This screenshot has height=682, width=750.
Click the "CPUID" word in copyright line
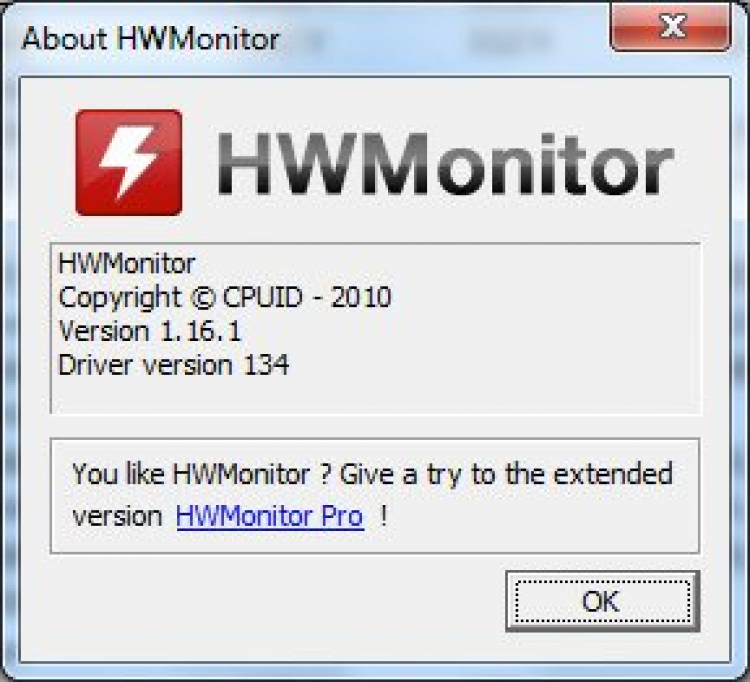click(x=263, y=297)
